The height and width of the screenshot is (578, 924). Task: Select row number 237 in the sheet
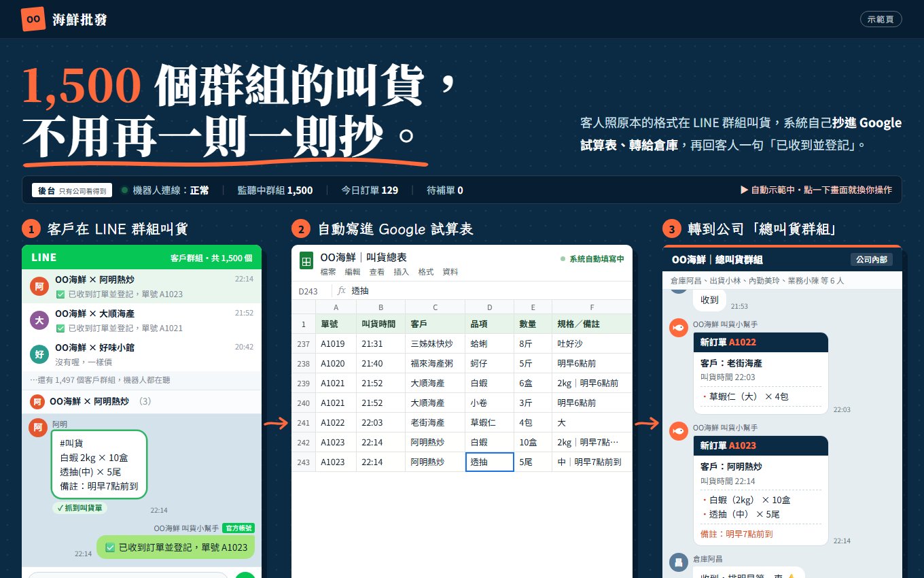point(304,343)
